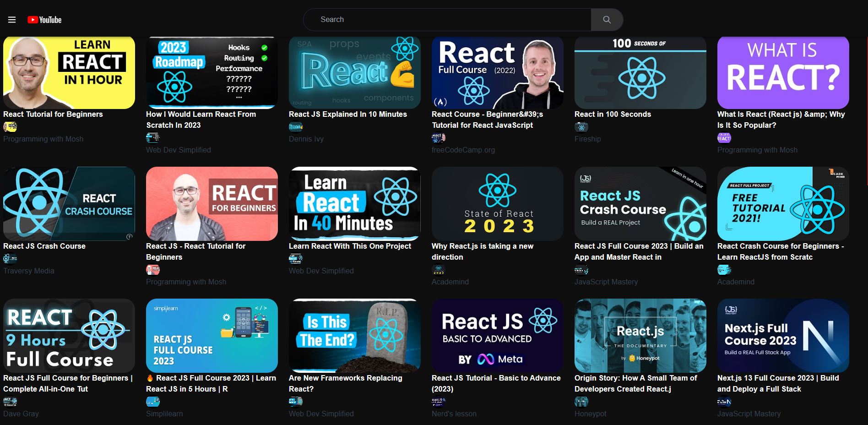
Task: Click Honeypot channel avatar icon
Action: click(581, 402)
